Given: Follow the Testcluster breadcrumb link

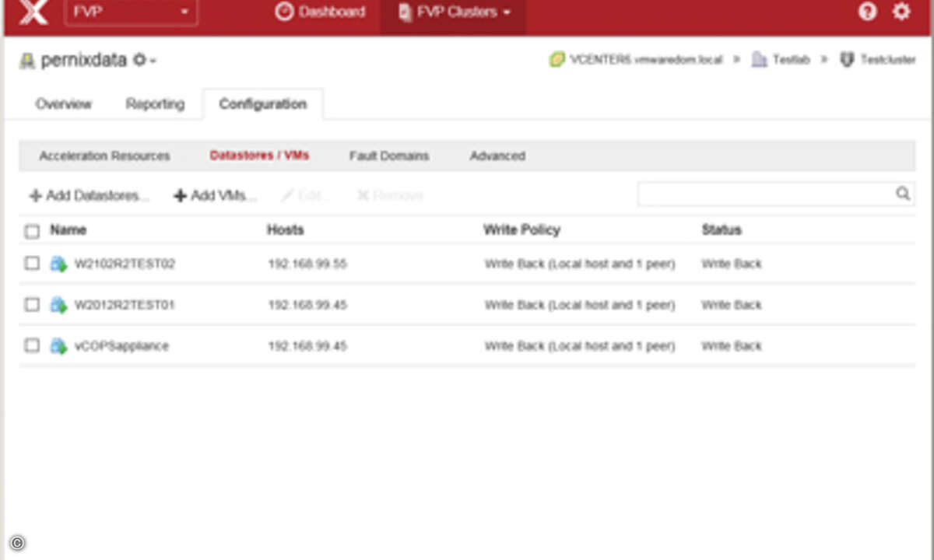Looking at the screenshot, I should point(878,60).
